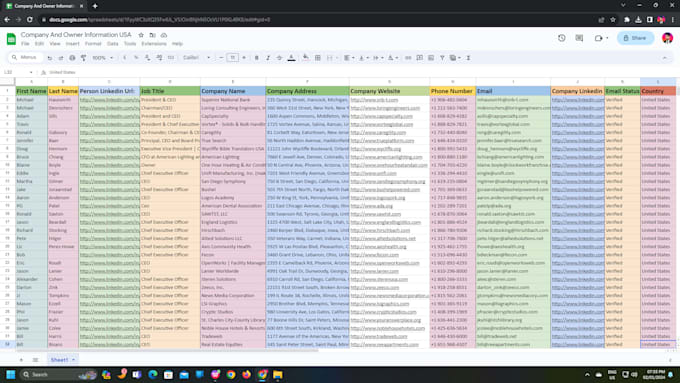Open the Borders tool
Screen dimensions: 680x383
[x=317, y=58]
